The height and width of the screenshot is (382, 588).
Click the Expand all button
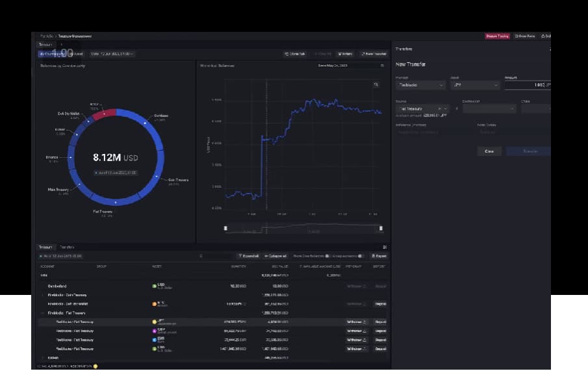click(249, 256)
